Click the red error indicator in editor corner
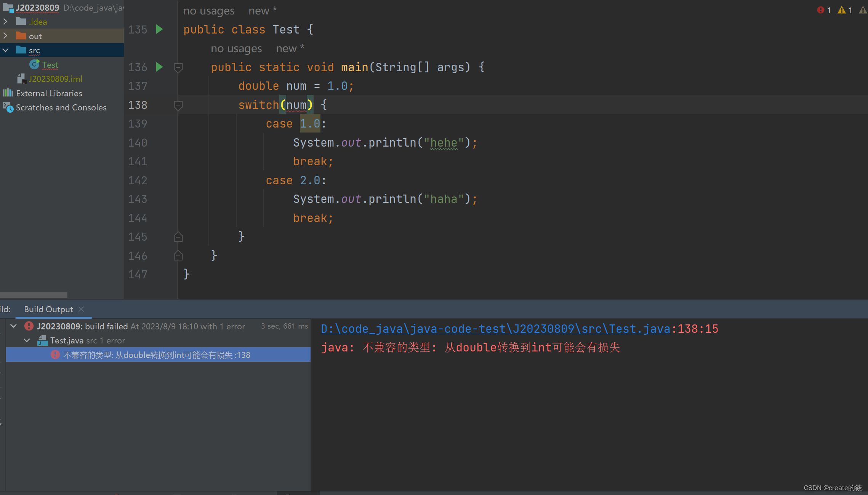Image resolution: width=868 pixels, height=495 pixels. click(x=821, y=10)
